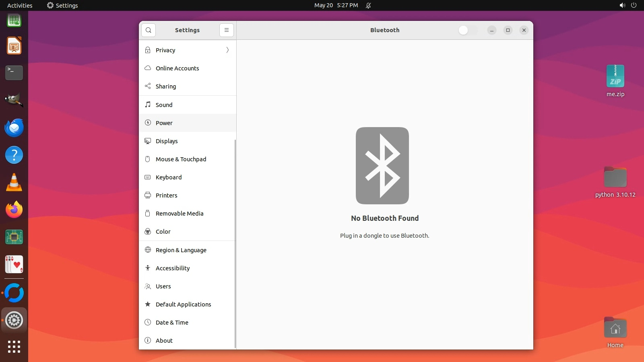The width and height of the screenshot is (644, 362).
Task: Click the About info icon
Action: [148, 340]
